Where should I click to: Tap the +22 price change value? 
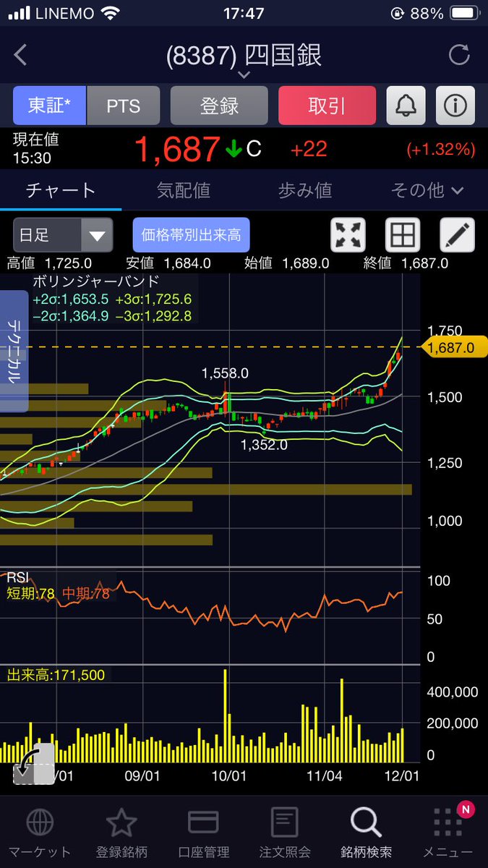(309, 150)
